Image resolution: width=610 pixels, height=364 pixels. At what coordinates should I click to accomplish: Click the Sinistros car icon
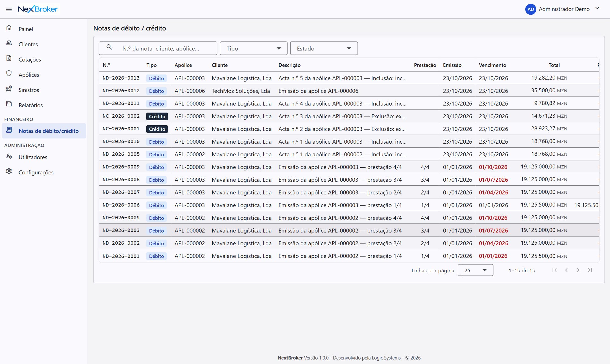click(x=9, y=89)
